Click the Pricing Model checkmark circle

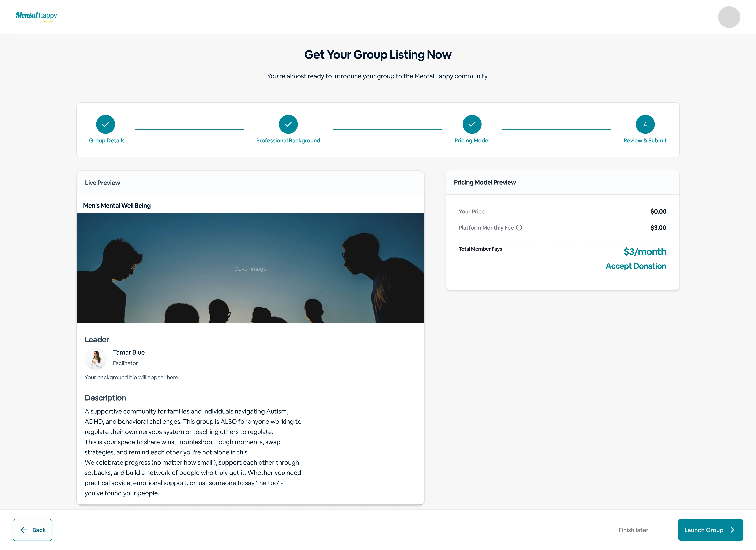[x=472, y=124]
